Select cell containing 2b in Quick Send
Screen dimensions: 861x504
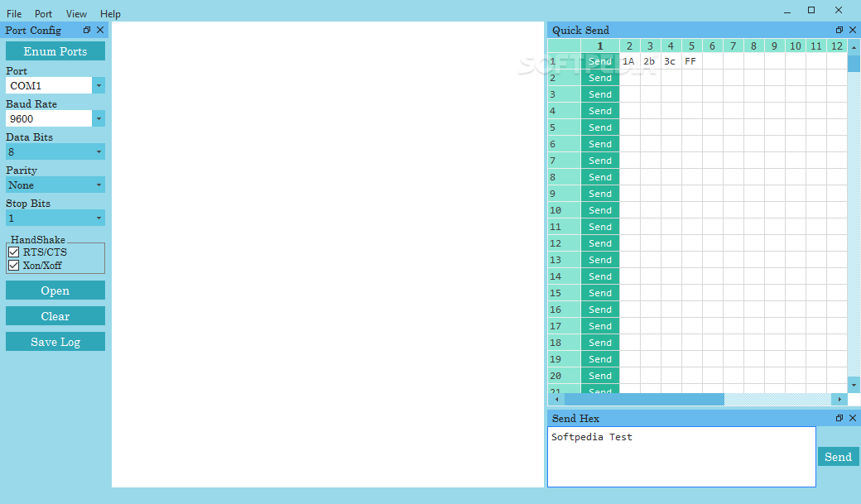[650, 61]
